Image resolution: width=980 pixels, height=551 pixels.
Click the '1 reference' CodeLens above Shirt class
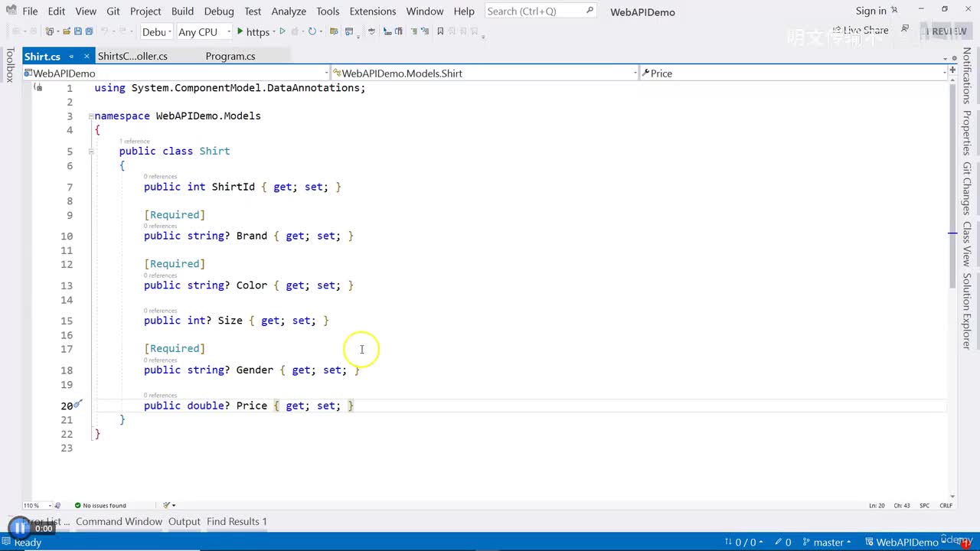point(135,141)
